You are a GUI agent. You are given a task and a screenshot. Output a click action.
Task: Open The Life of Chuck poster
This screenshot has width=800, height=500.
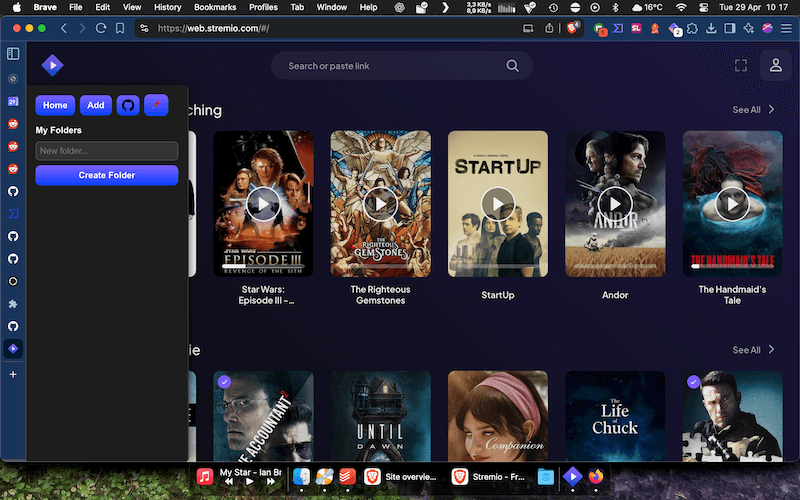coord(615,417)
